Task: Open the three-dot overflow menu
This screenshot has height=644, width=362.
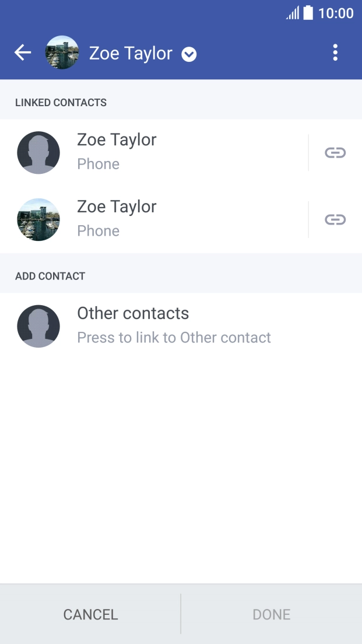Action: point(335,52)
